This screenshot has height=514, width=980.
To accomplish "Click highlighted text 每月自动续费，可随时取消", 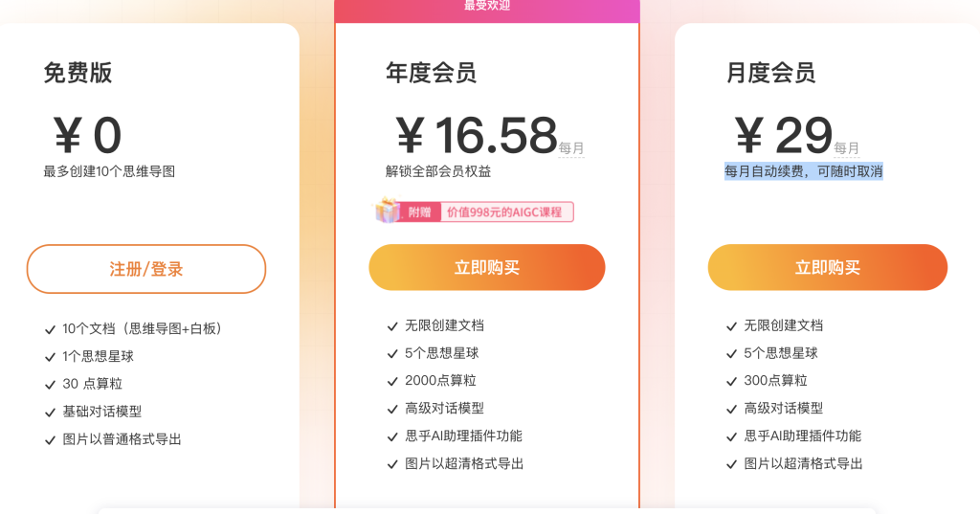I will (x=804, y=171).
